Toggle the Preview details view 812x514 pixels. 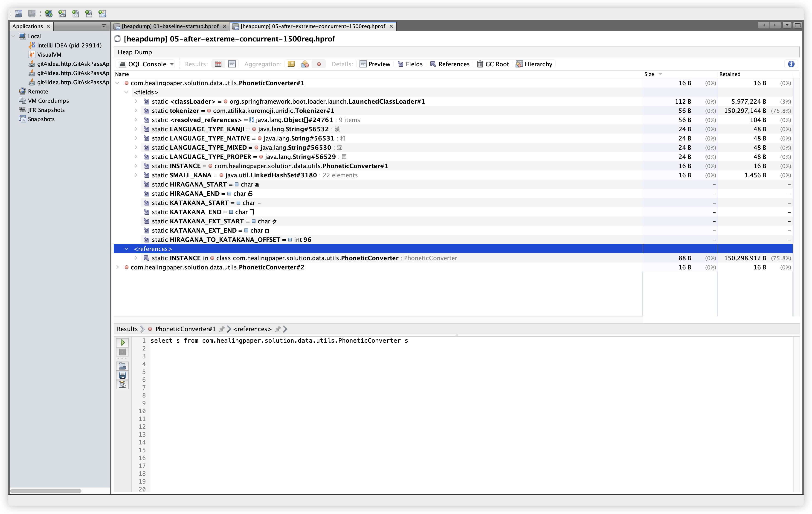coord(375,64)
